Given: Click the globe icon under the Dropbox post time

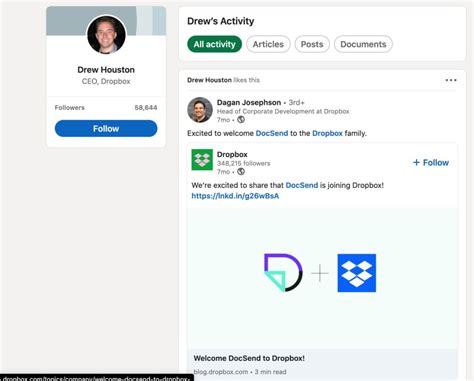Looking at the screenshot, I should tap(241, 172).
